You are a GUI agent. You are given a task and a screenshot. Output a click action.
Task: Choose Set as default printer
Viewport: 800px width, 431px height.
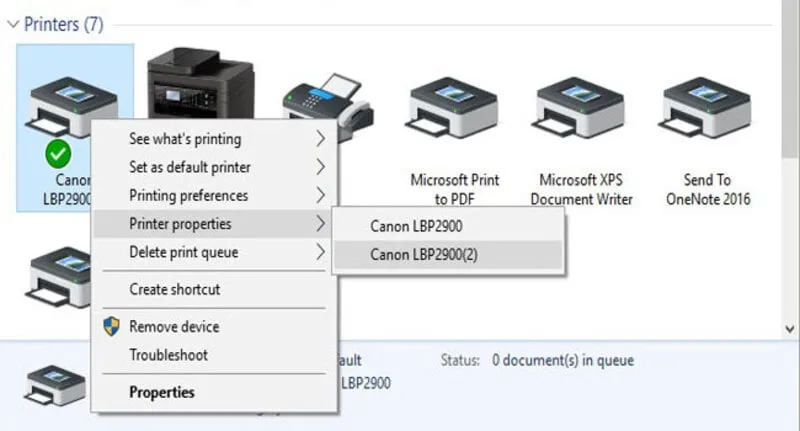(214, 167)
